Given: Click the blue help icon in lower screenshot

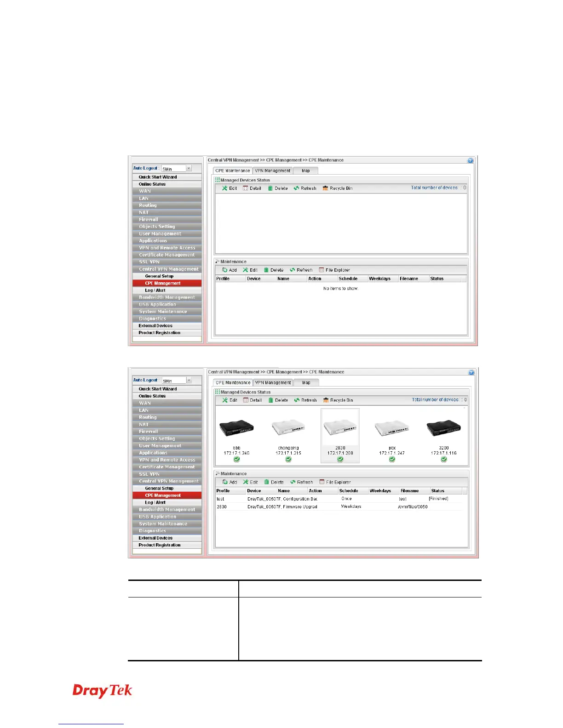Looking at the screenshot, I should tap(471, 372).
